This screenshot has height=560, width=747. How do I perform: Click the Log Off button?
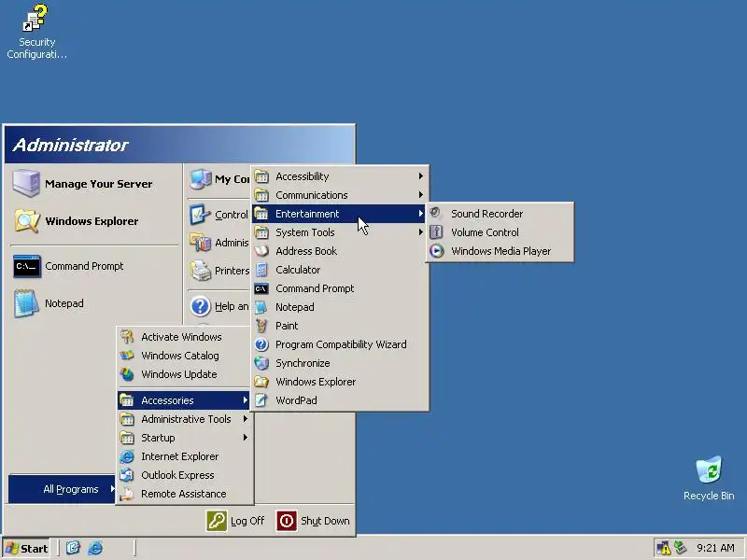click(x=236, y=521)
